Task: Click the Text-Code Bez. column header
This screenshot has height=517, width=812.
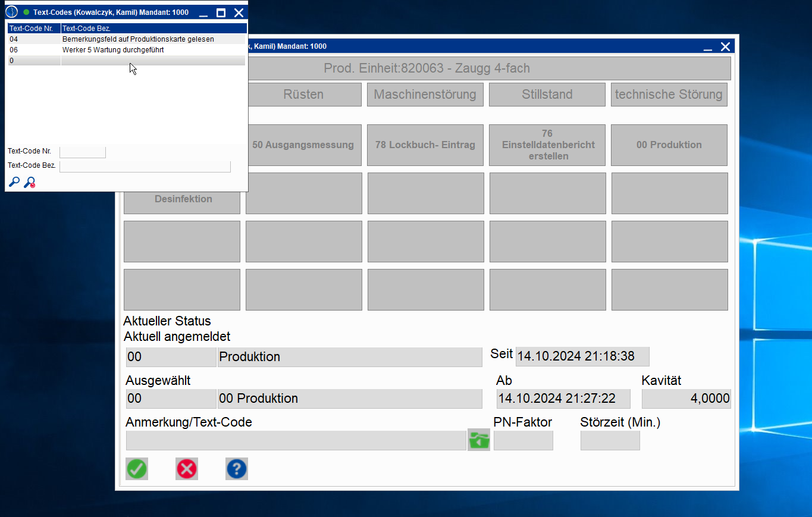Action: (153, 28)
